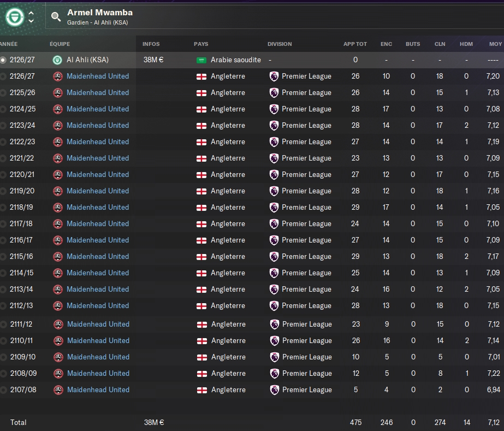Click the England flag in the 2107/08 row
Viewport: 504px width, 431px height.
(x=202, y=390)
